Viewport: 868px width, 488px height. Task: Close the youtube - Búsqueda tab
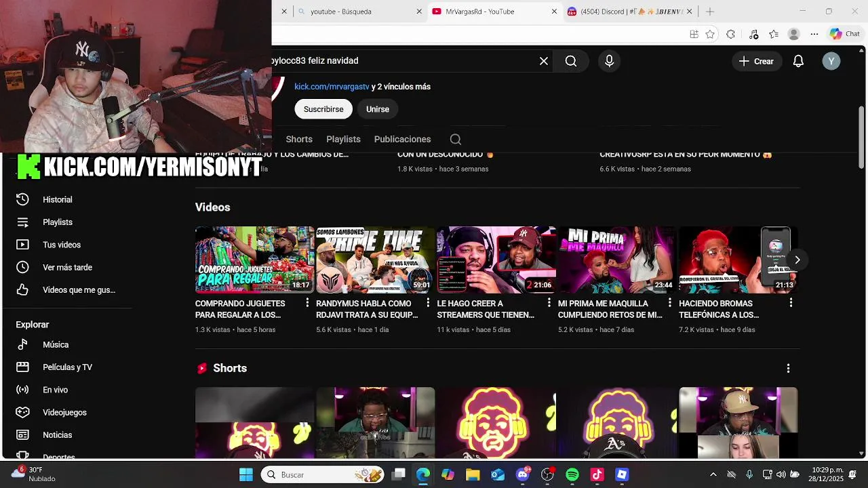(x=419, y=12)
